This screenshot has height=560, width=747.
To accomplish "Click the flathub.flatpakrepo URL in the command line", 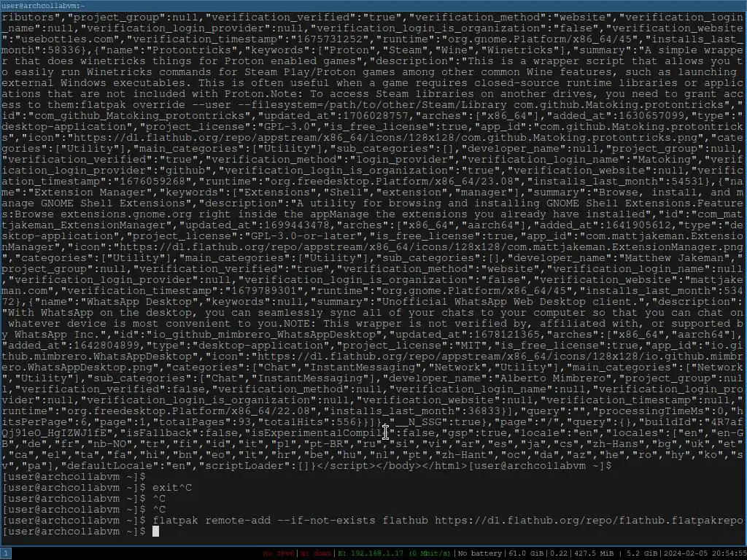I will point(589,521).
